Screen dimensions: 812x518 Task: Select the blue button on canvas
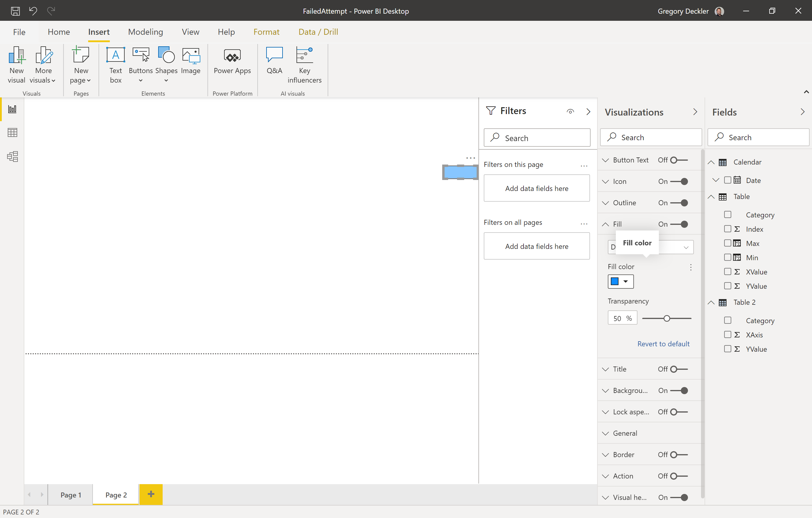tap(460, 172)
